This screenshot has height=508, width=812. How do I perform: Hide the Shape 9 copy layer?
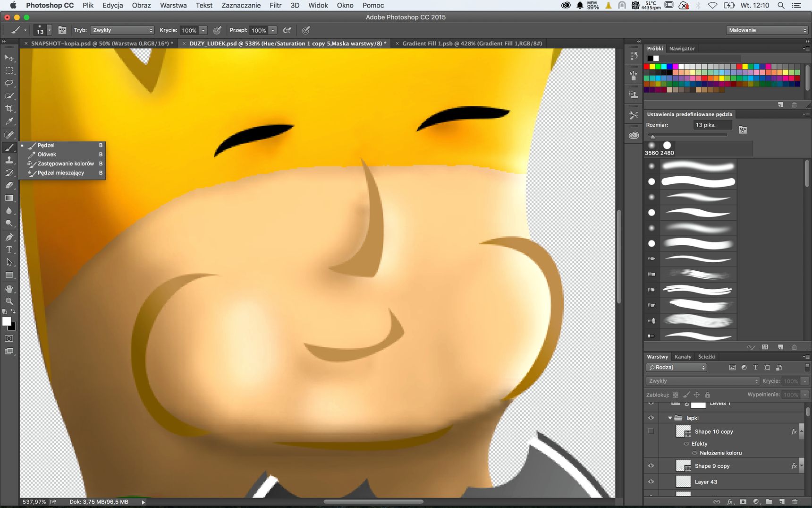pyautogui.click(x=651, y=465)
